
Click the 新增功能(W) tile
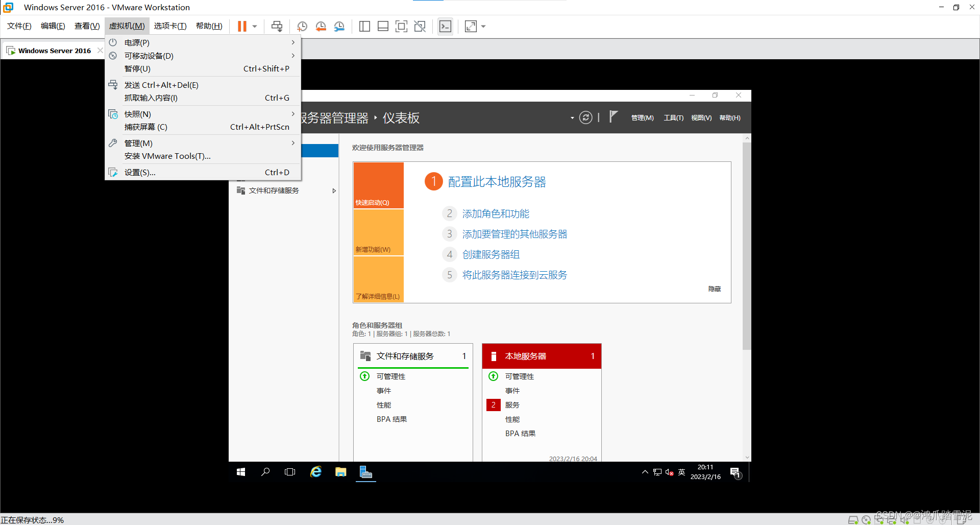(378, 232)
